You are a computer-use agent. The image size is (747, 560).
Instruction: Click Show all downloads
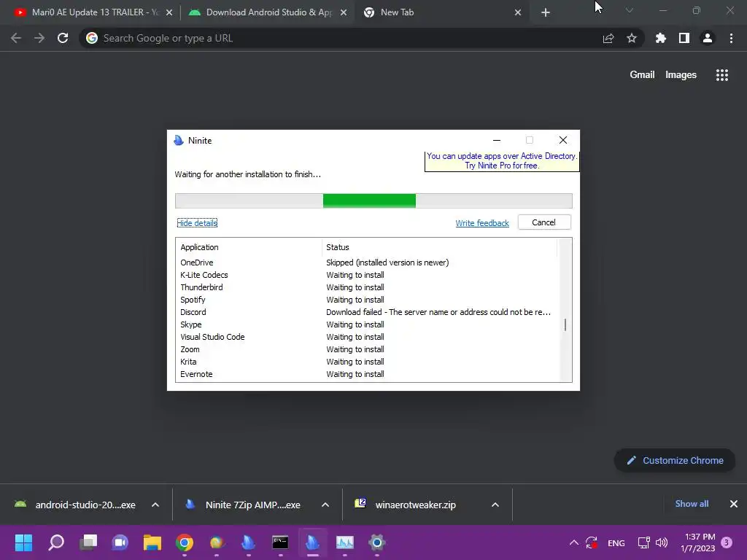692,504
